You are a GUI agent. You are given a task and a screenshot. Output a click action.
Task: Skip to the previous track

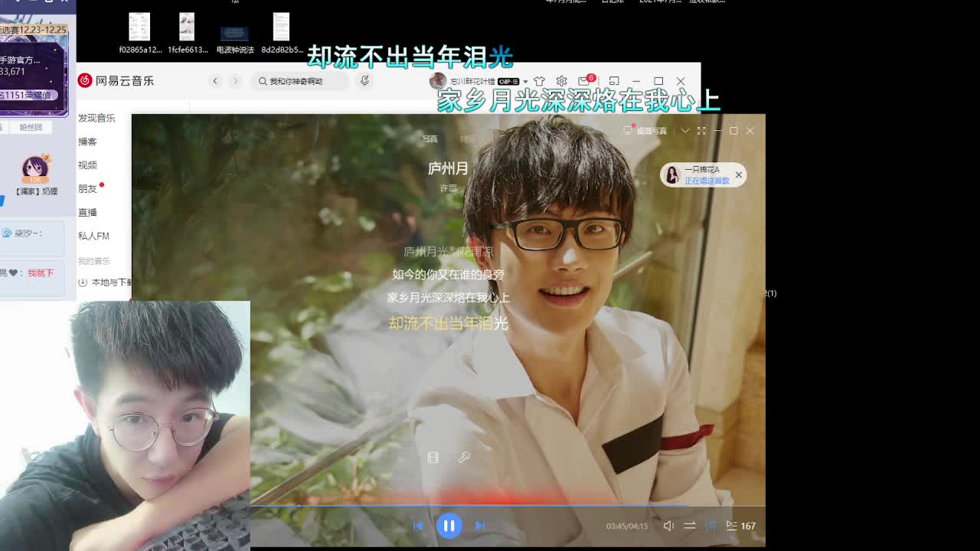pyautogui.click(x=418, y=526)
